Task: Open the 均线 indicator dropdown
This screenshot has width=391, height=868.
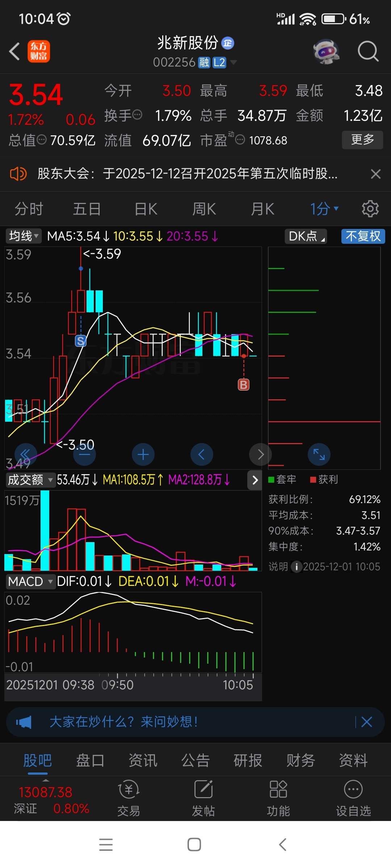Action: coord(24,236)
